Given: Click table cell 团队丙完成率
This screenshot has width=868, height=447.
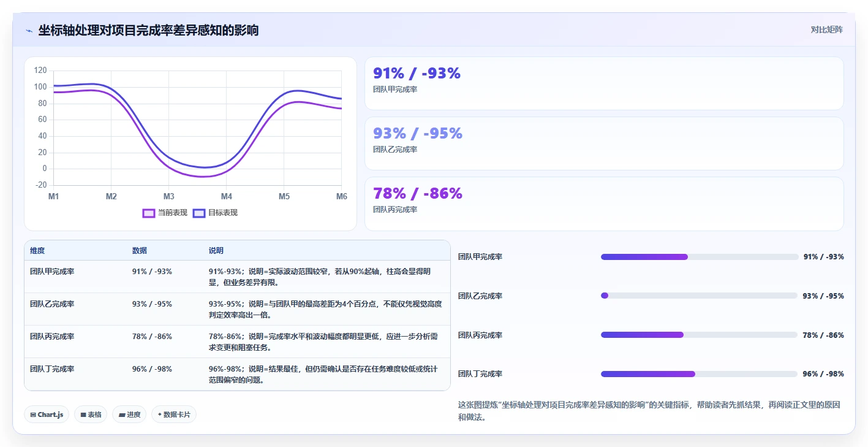Looking at the screenshot, I should tap(52, 337).
